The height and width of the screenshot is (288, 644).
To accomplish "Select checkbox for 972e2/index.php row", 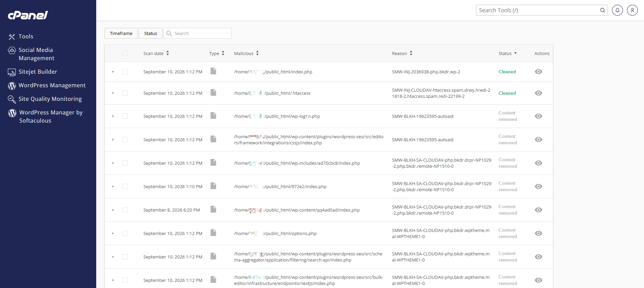I will click(x=125, y=186).
